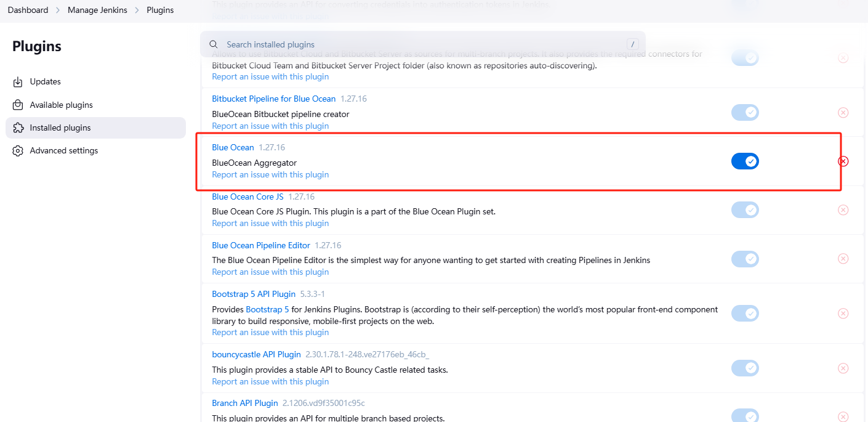Click the BlueOcean Aggregator description text
The width and height of the screenshot is (868, 422).
pyautogui.click(x=254, y=163)
